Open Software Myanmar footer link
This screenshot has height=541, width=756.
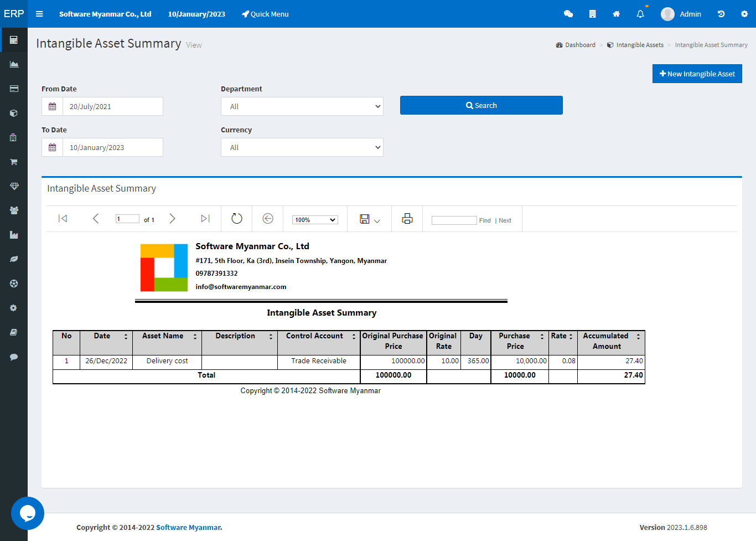coord(189,527)
